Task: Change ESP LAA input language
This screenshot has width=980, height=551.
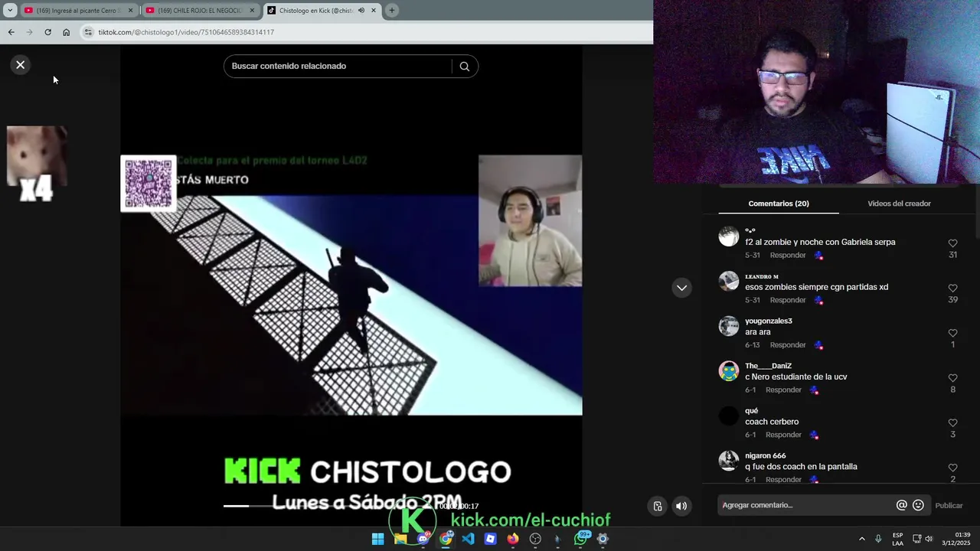Action: pos(897,539)
